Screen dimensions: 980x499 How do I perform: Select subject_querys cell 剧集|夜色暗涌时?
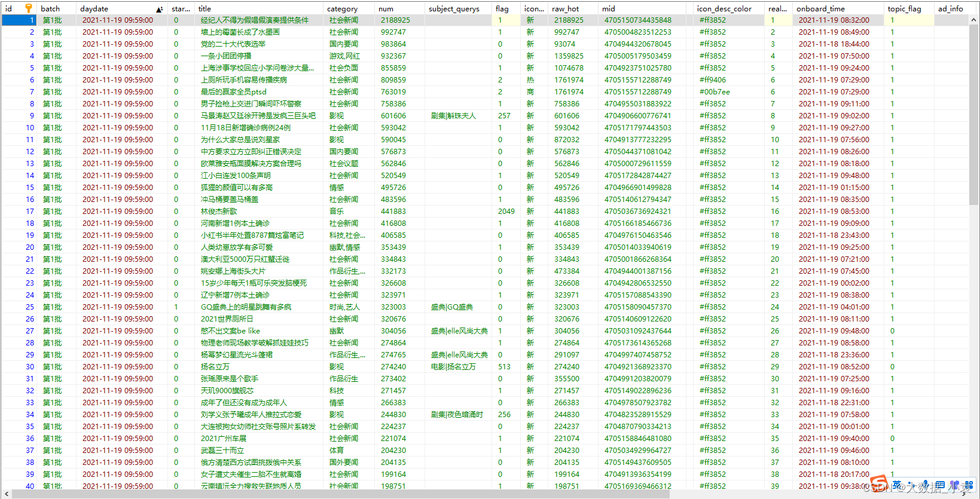point(457,415)
